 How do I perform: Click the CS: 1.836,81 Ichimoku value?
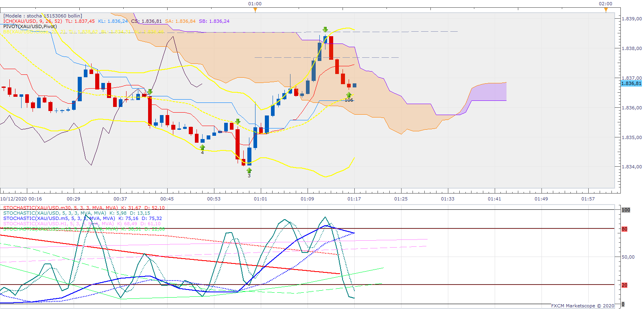[146, 21]
